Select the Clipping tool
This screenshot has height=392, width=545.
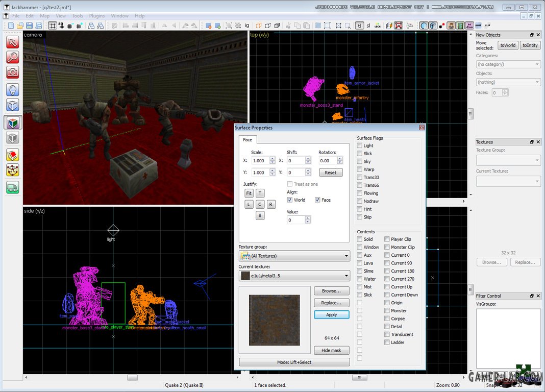point(13,155)
